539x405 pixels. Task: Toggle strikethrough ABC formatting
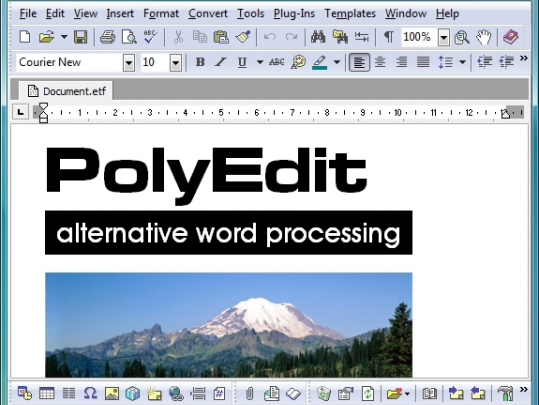[277, 62]
